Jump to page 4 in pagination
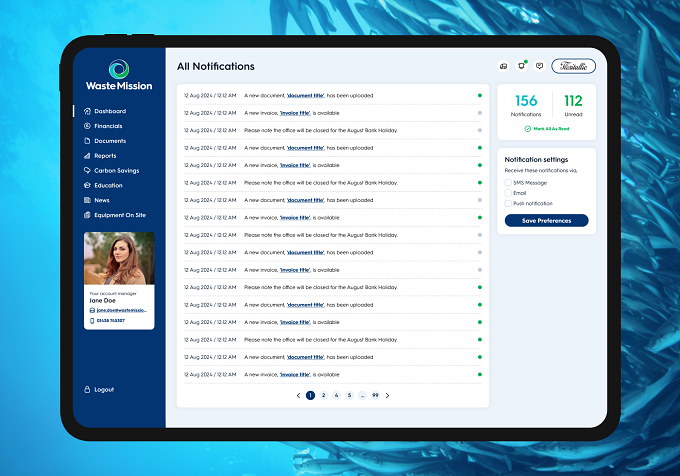 tap(337, 395)
